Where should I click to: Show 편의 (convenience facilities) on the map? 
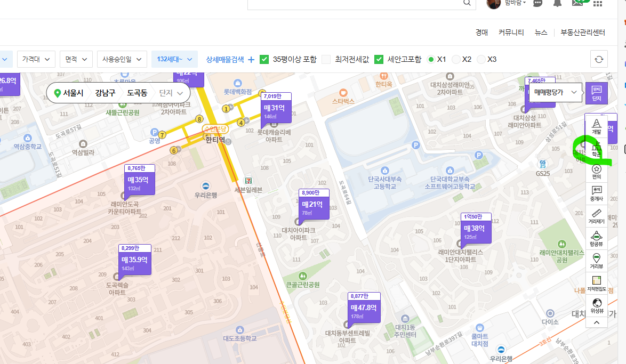(x=597, y=172)
